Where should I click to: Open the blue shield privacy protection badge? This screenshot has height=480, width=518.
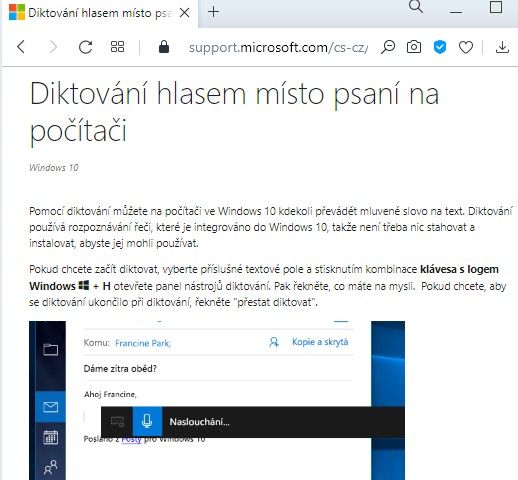(x=440, y=47)
